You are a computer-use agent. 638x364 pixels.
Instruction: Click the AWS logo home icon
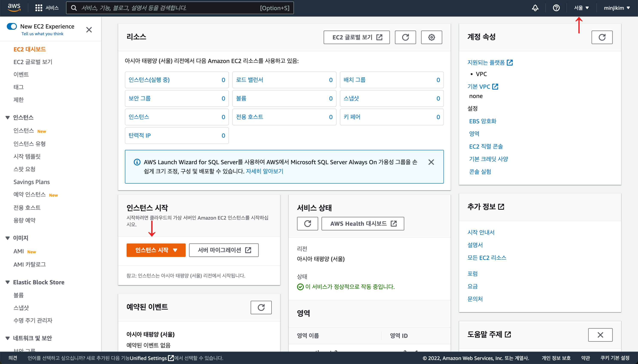pyautogui.click(x=14, y=7)
